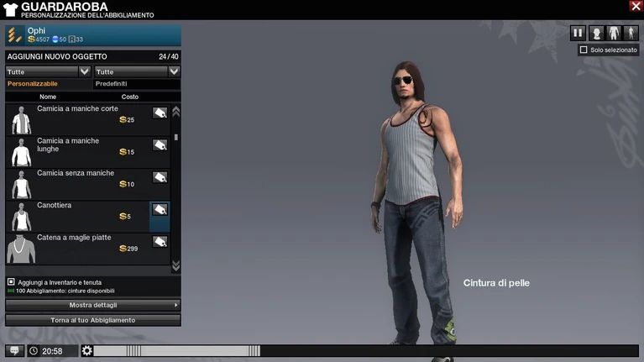Click price tag for Camicia a maniche corte
Image resolution: width=644 pixels, height=362 pixels.
160,113
